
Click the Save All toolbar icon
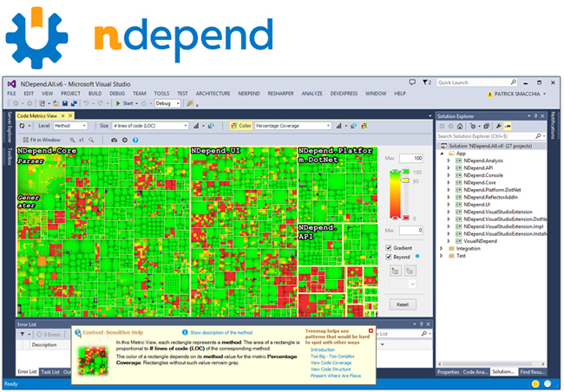(74, 103)
